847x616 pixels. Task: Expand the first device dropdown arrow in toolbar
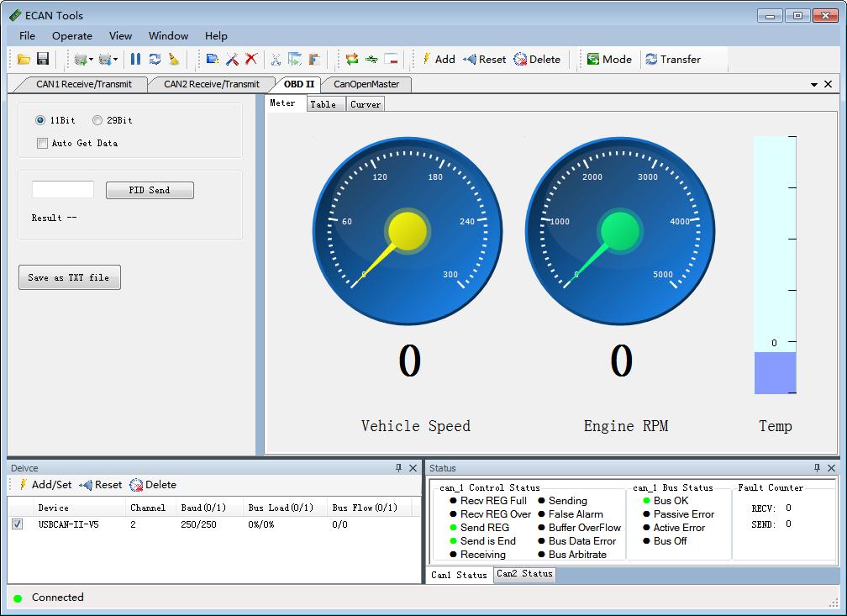tap(91, 60)
